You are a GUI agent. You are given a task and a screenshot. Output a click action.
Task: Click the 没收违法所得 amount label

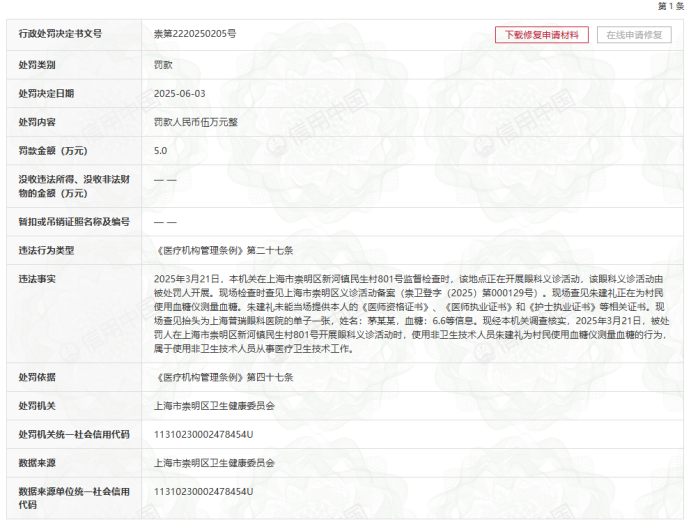click(74, 186)
